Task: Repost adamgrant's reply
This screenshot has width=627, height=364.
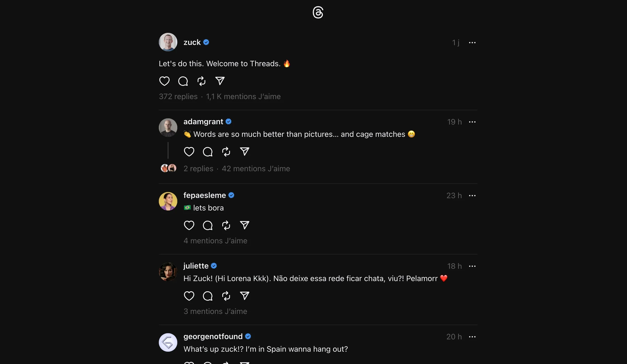Action: [226, 152]
